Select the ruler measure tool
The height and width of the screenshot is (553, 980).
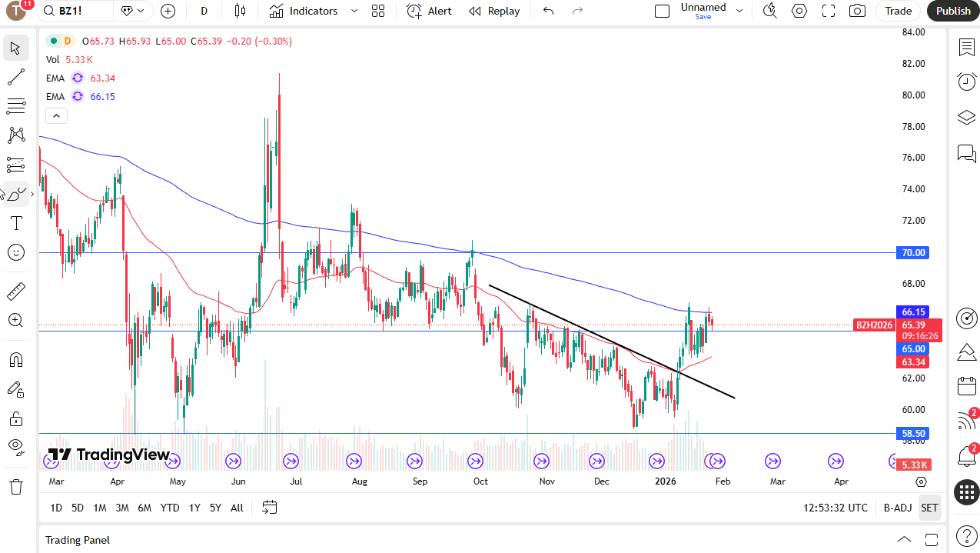(x=15, y=291)
